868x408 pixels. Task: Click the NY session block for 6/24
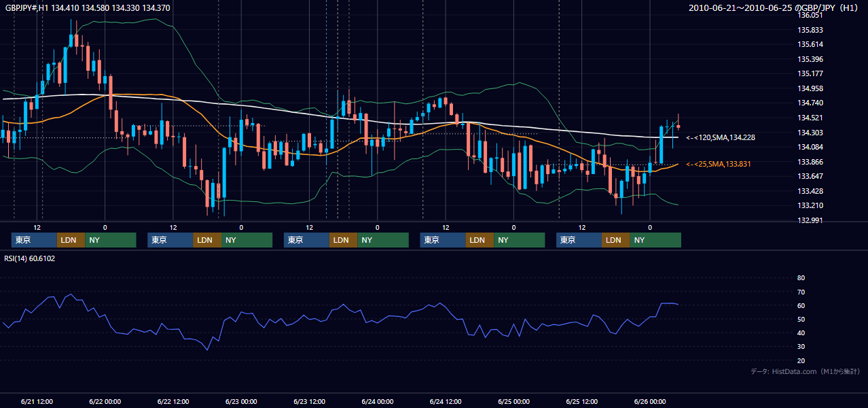click(x=520, y=240)
